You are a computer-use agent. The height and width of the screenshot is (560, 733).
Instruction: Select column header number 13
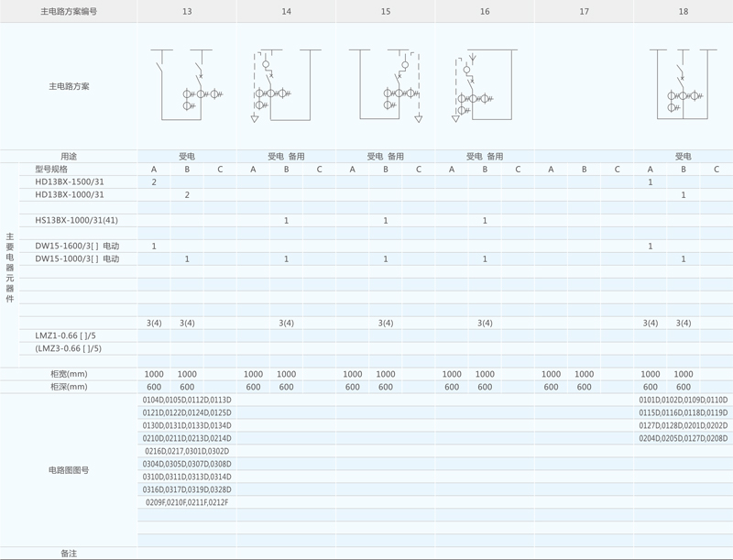coord(187,11)
